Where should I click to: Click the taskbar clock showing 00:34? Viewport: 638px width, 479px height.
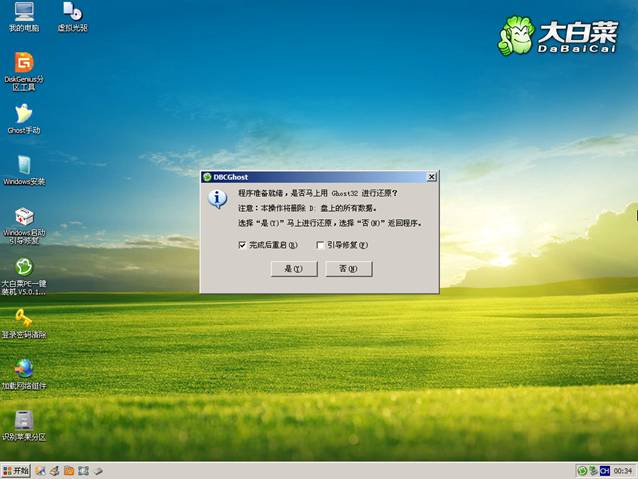[x=623, y=471]
